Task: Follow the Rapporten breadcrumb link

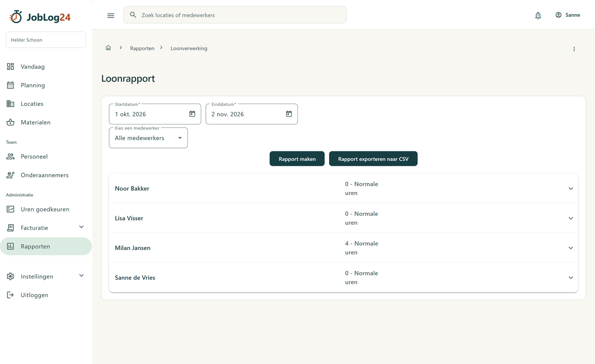Action: (142, 48)
